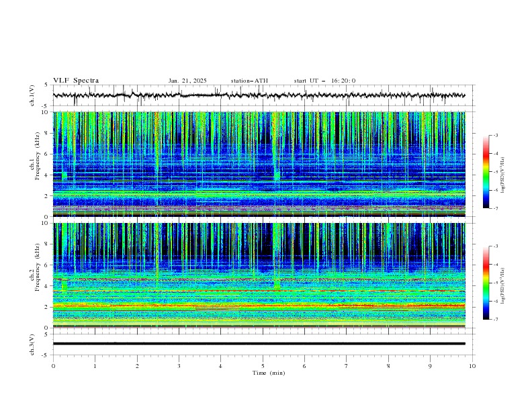Click time axis tick label "3"
This screenshot has height=411, width=532.
179,366
